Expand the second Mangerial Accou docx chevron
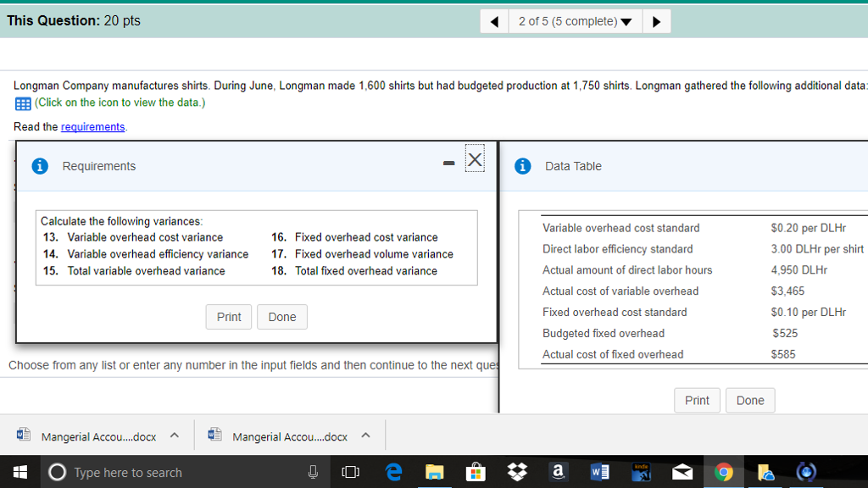The height and width of the screenshot is (488, 868). [x=365, y=435]
